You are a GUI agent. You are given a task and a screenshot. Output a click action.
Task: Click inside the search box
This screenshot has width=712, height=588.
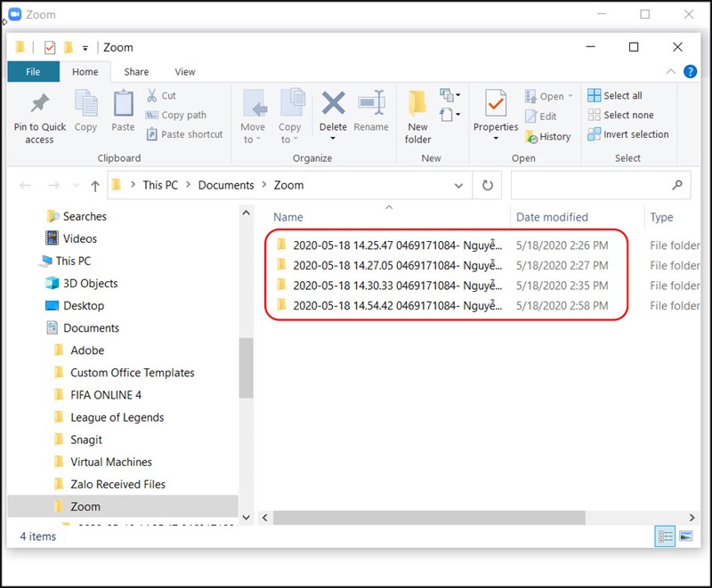[x=596, y=185]
